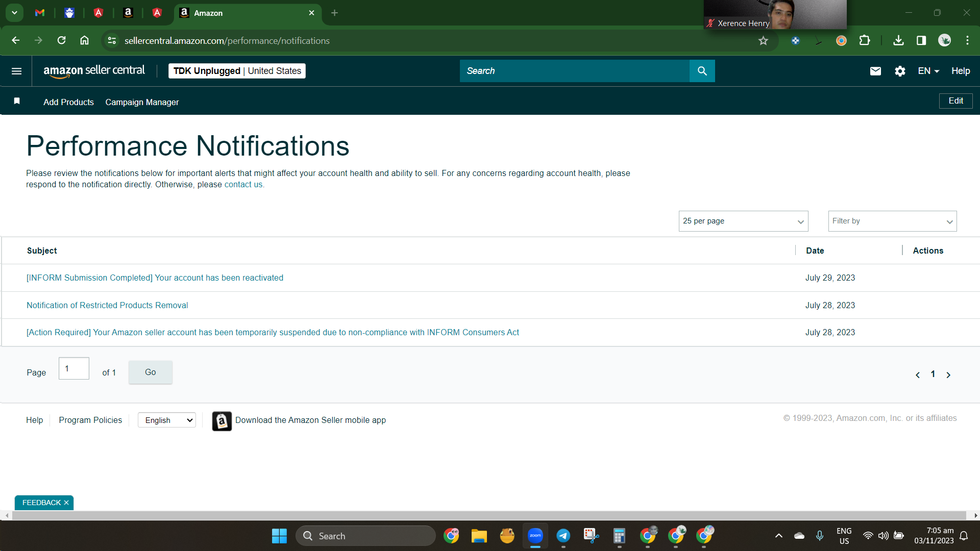Open the Help link in header
Screen dimensions: 980x551
point(961,71)
